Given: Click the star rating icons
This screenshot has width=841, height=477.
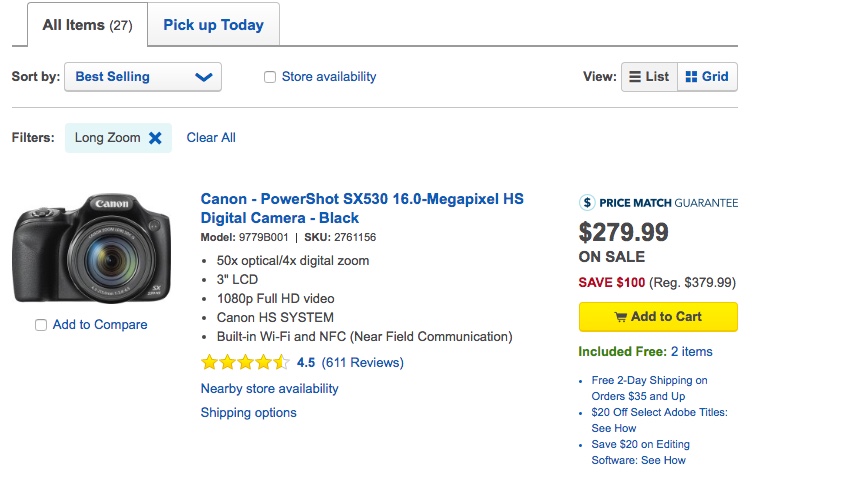Looking at the screenshot, I should point(245,362).
